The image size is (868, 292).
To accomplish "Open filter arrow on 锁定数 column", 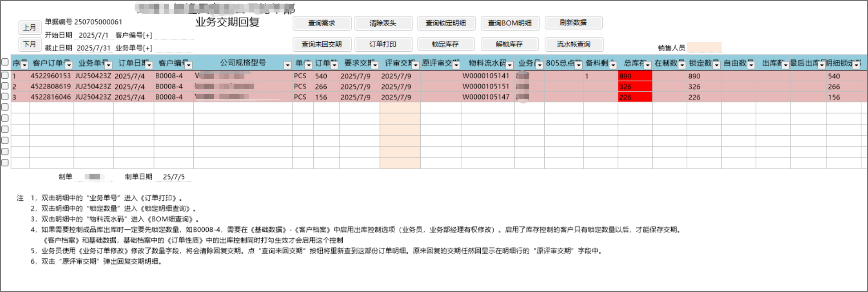I will 716,65.
